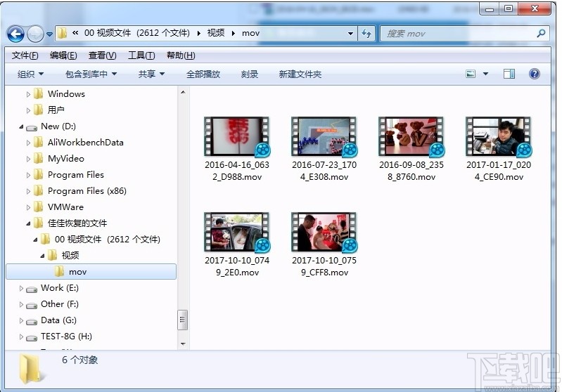Expand the AliWorkbenchData folder
The image size is (562, 392).
coord(28,143)
